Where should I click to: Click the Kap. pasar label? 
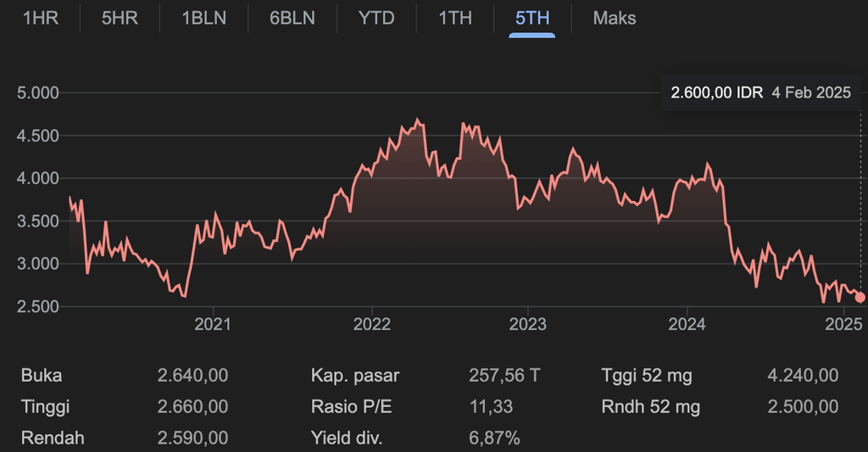(x=355, y=376)
